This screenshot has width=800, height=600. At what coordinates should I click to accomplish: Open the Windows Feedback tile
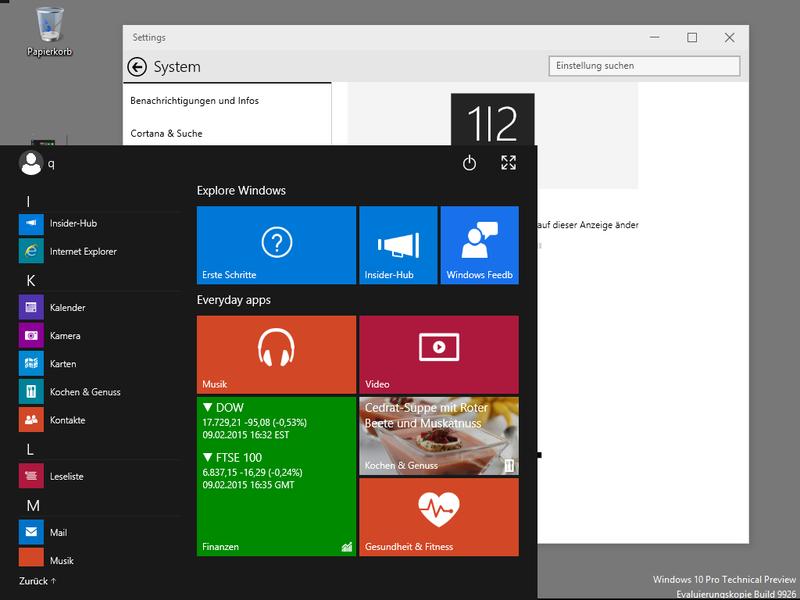(x=480, y=245)
